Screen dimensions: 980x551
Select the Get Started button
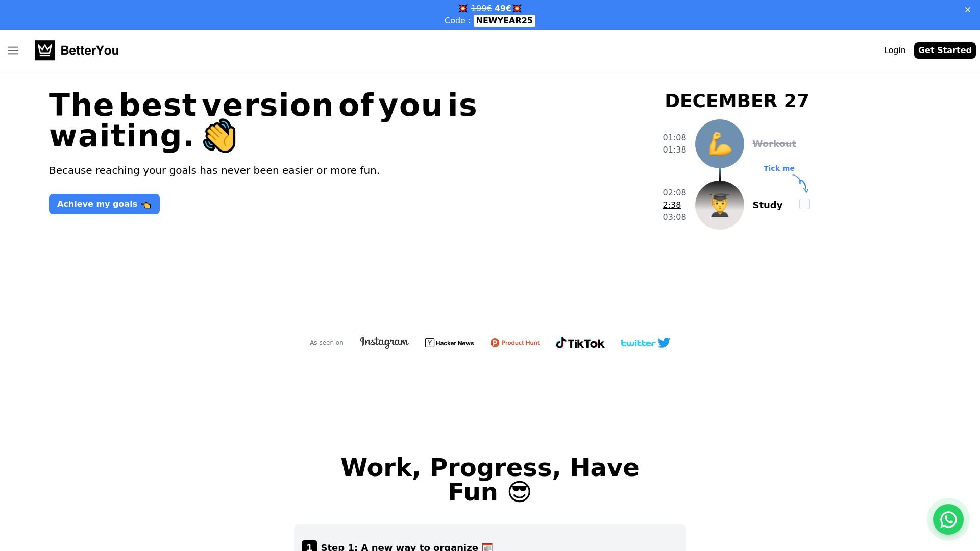tap(945, 51)
